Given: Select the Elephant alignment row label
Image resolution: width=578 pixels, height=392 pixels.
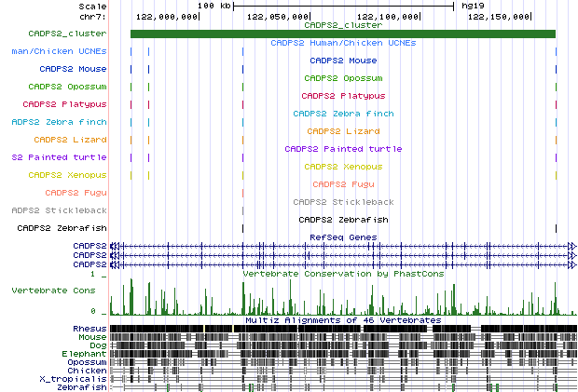Looking at the screenshot, I should click(87, 354).
